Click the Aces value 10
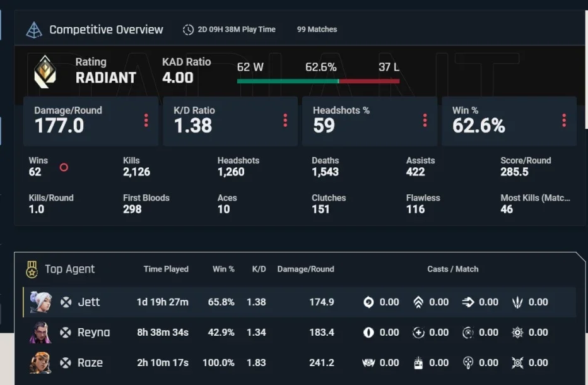588x385 pixels. pyautogui.click(x=224, y=210)
